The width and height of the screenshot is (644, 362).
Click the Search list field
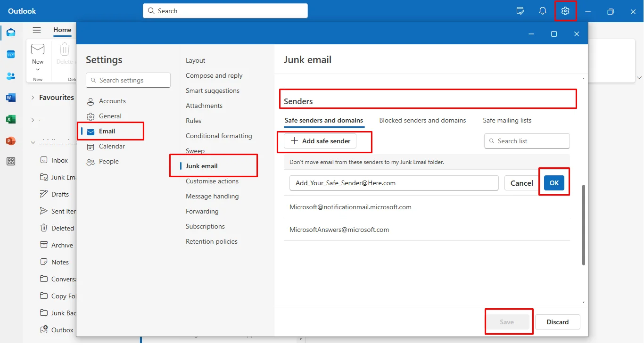tap(527, 141)
